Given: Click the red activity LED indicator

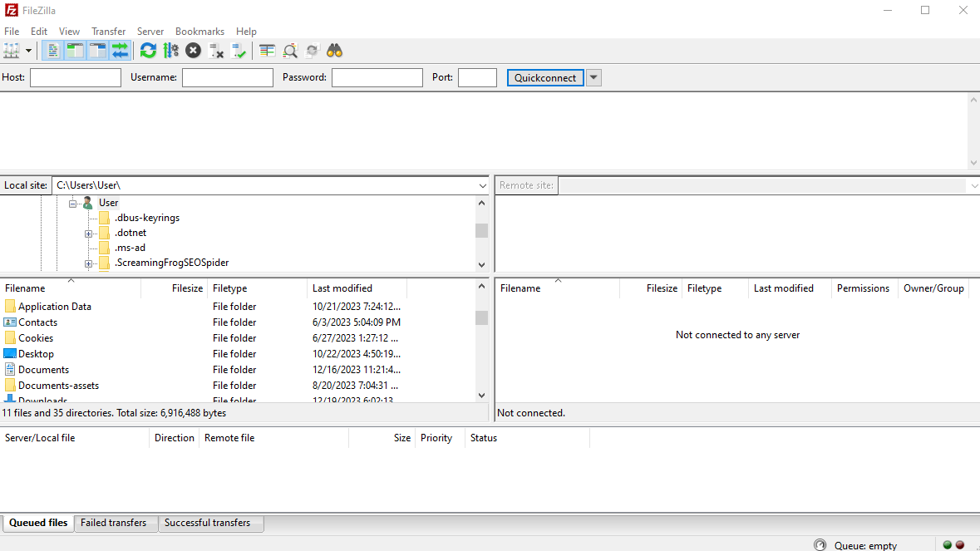Looking at the screenshot, I should coord(960,544).
